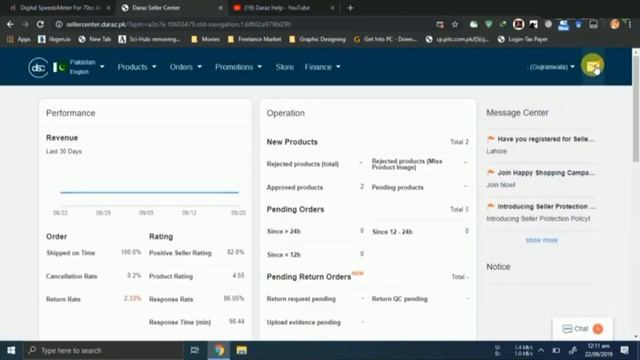Open the Pakistan English language dropdown

pos(79,67)
